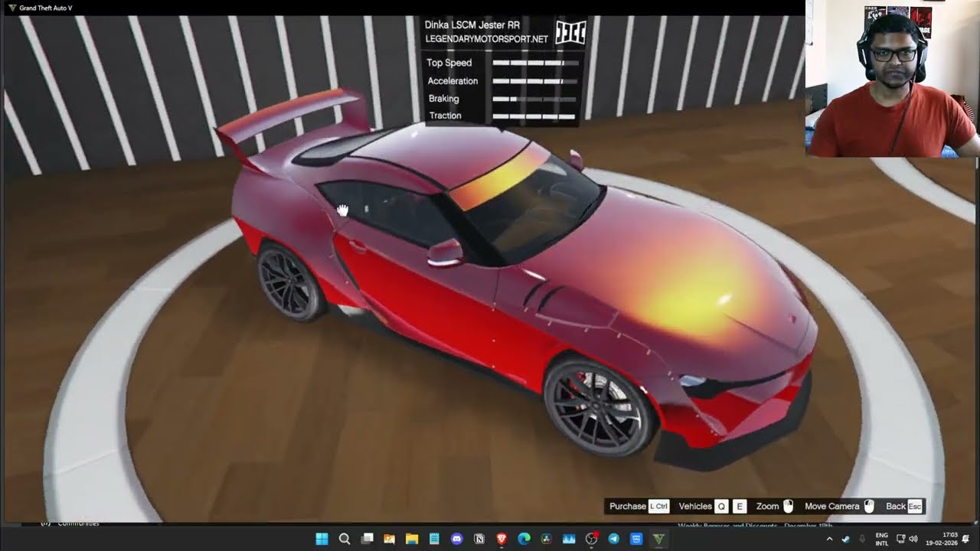980x551 pixels.
Task: Click the Move Camera mouse icon
Action: (869, 506)
